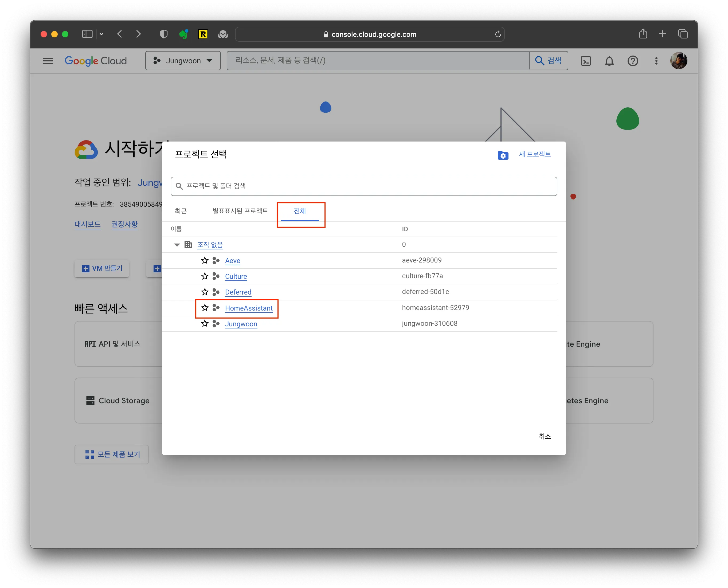Open the notifications bell
Viewport: 728px width, 588px height.
[609, 61]
